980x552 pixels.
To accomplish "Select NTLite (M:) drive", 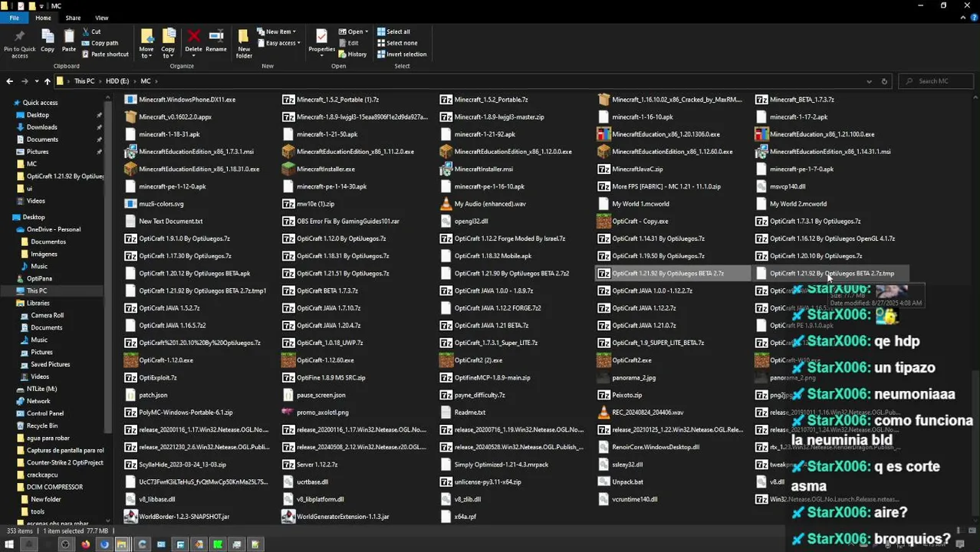I will point(41,389).
